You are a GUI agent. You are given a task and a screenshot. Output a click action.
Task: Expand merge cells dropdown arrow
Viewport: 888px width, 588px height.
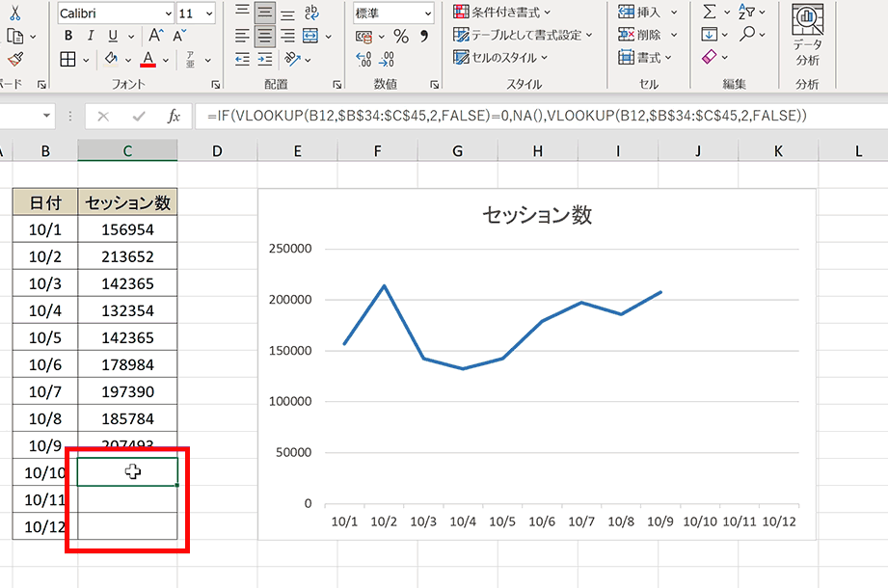(x=329, y=37)
